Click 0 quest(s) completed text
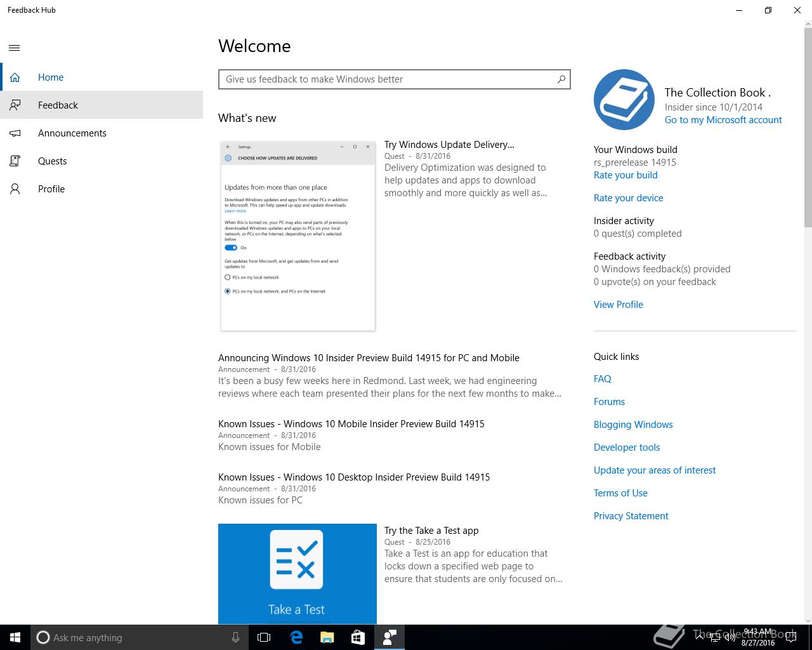The height and width of the screenshot is (650, 812). [638, 234]
